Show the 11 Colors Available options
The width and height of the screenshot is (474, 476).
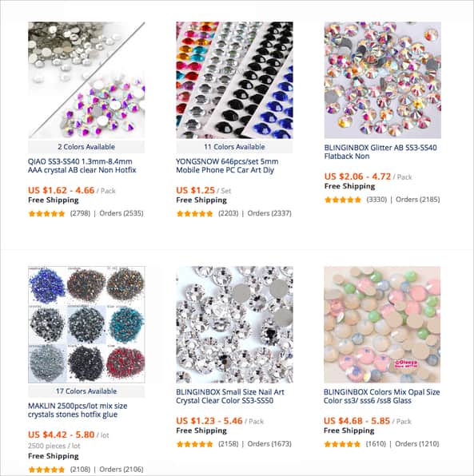point(234,147)
